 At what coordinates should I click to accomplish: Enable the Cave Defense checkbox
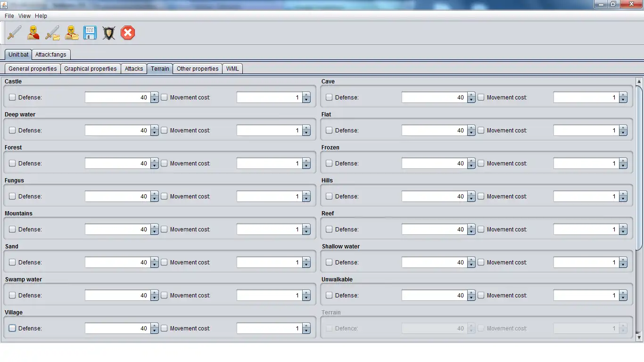(329, 98)
